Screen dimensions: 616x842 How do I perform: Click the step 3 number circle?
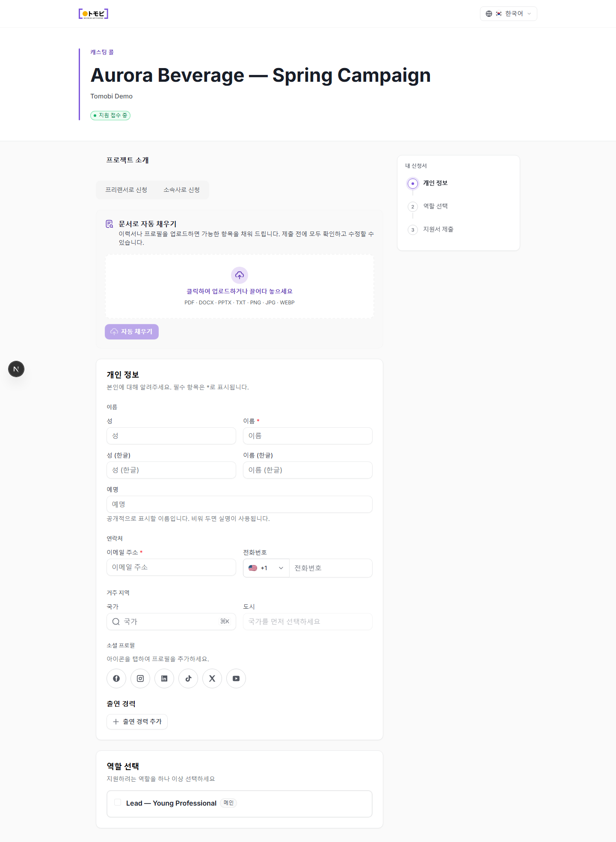[x=413, y=230]
